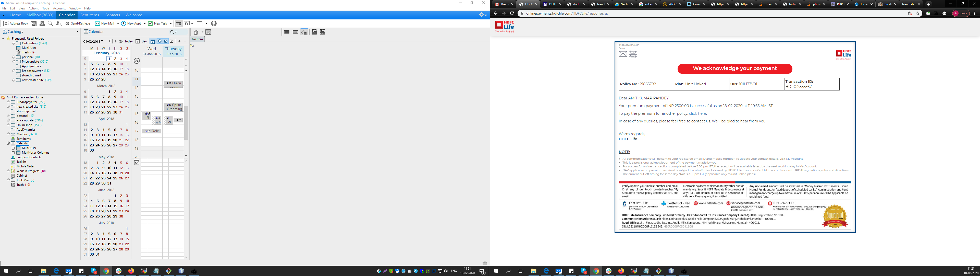Screen dimensions: 980x276
Task: Create a New Appt in GroupWise
Action: click(x=131, y=24)
